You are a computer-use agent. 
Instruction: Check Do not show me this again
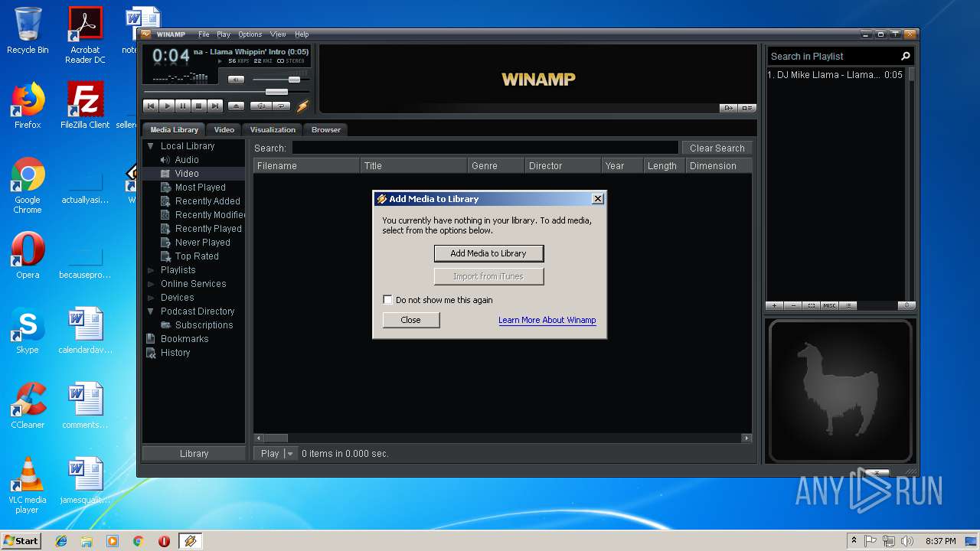tap(387, 300)
